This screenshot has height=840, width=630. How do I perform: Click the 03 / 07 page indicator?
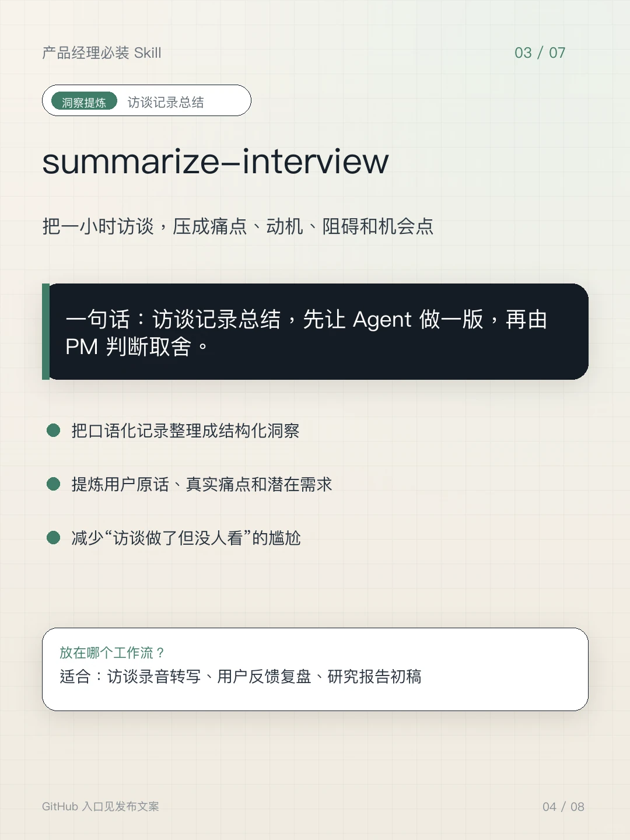coord(540,53)
